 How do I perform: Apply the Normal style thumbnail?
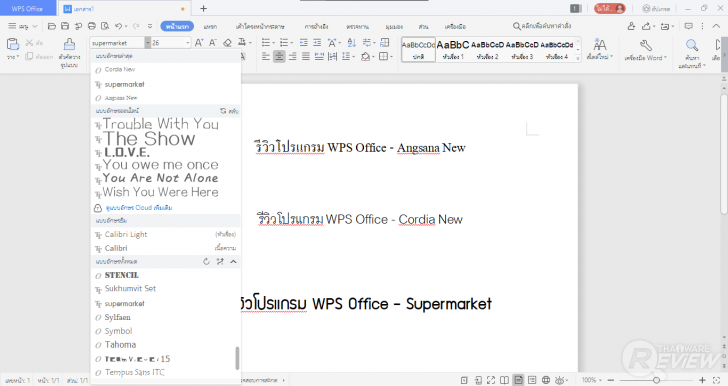pyautogui.click(x=418, y=49)
